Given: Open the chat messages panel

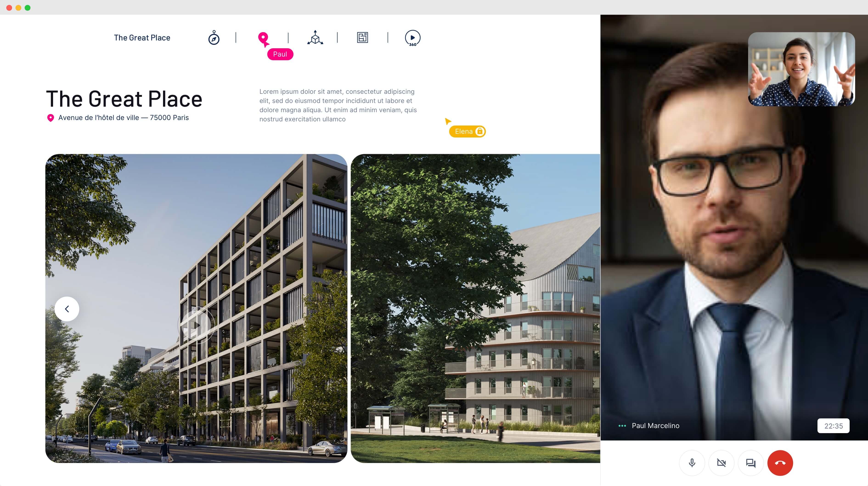Looking at the screenshot, I should (x=750, y=463).
